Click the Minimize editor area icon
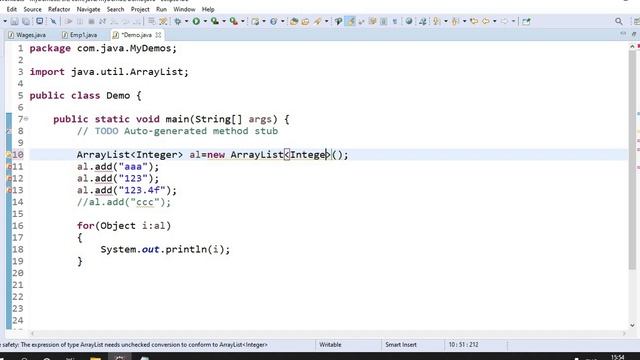The height and width of the screenshot is (360, 640). coord(623,33)
